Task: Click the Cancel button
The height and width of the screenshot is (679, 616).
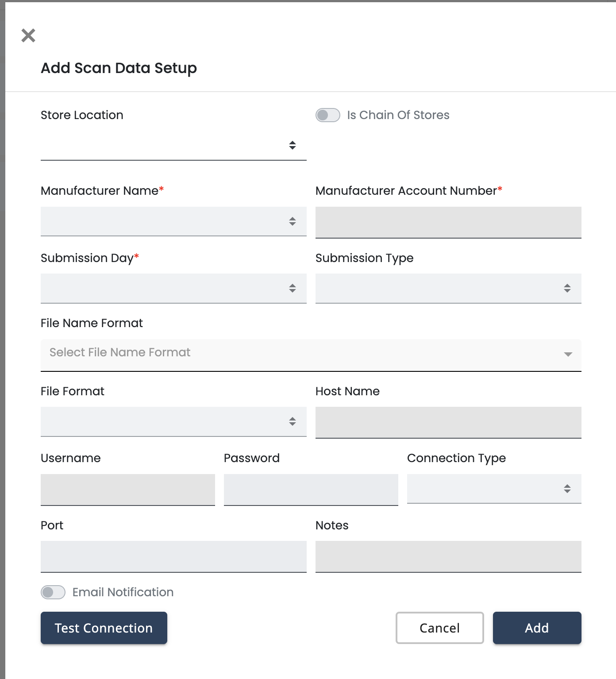Action: [x=439, y=628]
